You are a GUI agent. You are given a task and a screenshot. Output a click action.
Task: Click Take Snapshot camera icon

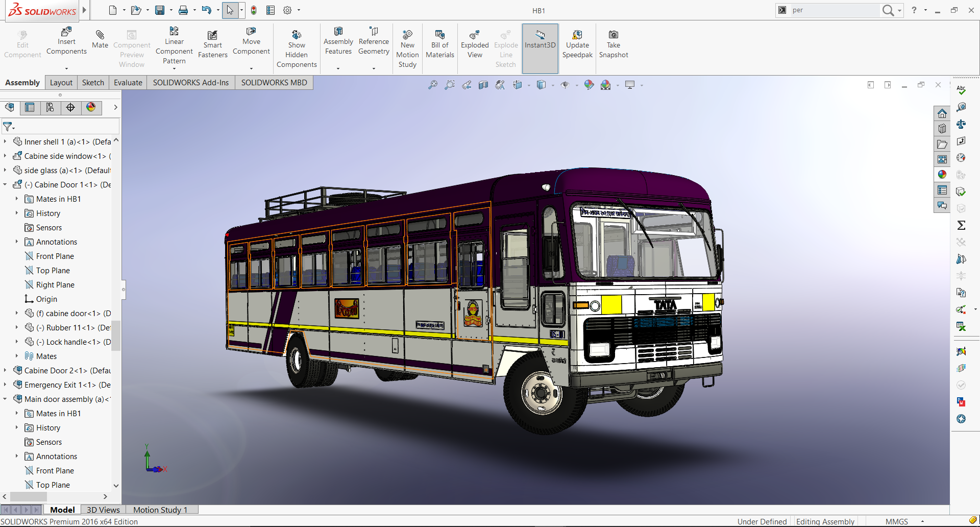pyautogui.click(x=613, y=35)
